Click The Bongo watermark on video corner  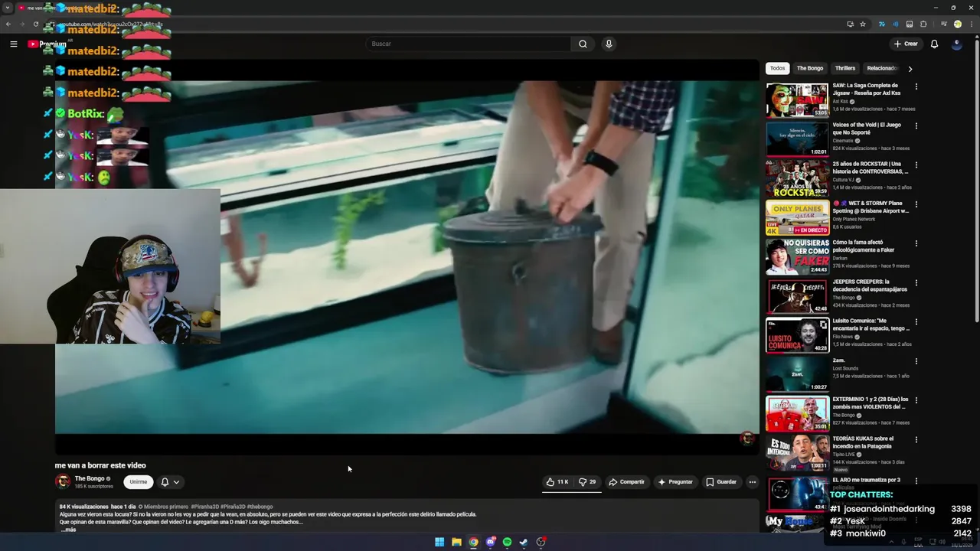746,438
